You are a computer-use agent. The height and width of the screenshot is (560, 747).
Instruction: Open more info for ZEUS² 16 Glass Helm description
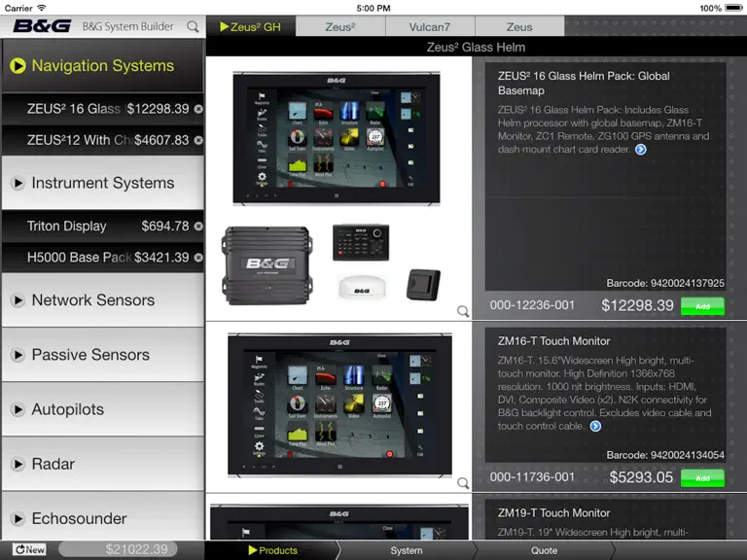tap(641, 150)
